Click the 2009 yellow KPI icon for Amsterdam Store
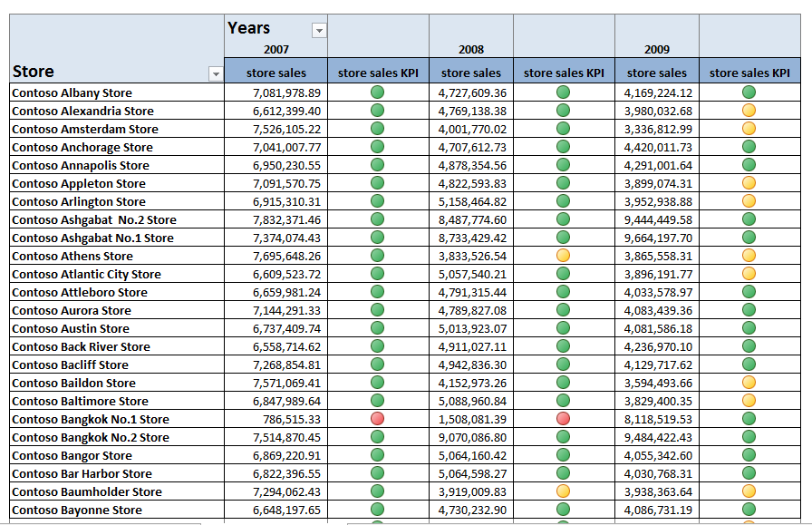The width and height of the screenshot is (812, 525). [x=749, y=129]
